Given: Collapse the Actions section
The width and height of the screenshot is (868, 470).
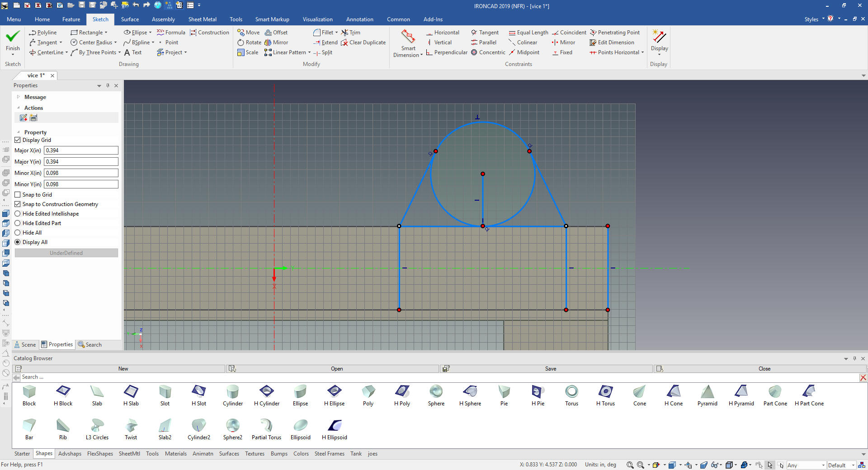Looking at the screenshot, I should coord(18,108).
